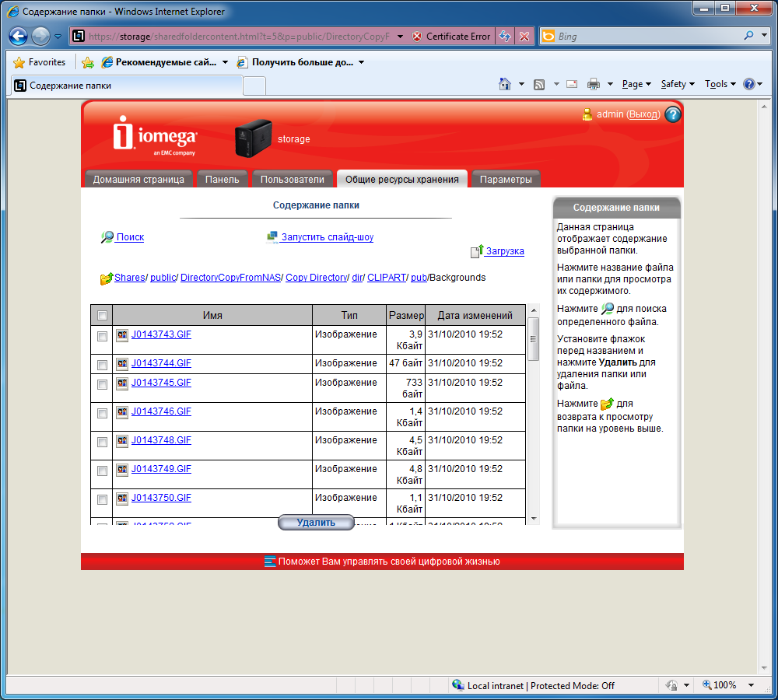Screen dimensions: 778x700
Task: Switch to the Панель tab
Action: [x=223, y=179]
